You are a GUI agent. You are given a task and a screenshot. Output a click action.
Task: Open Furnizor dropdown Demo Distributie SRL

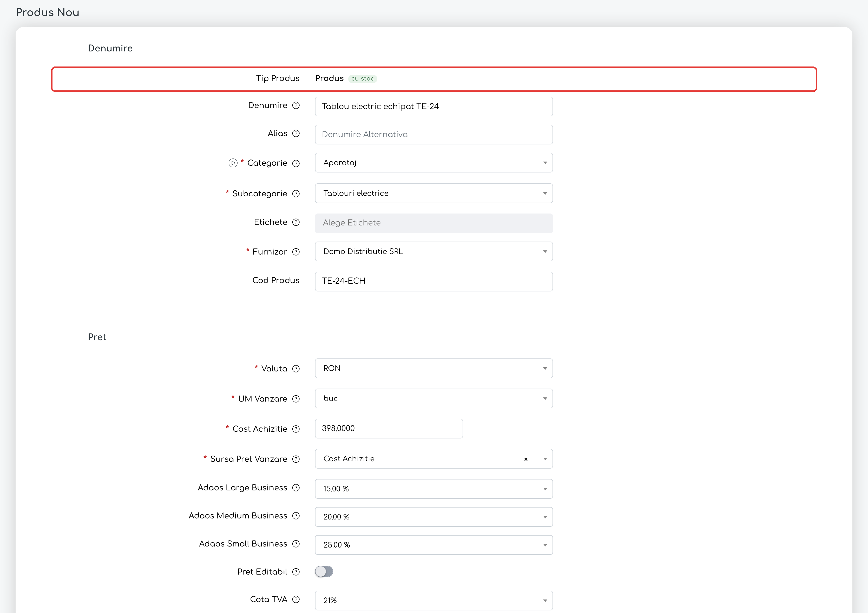point(434,252)
